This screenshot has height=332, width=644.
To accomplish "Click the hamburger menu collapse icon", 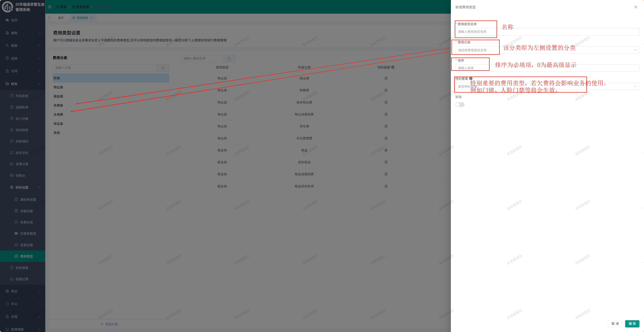I will (x=50, y=7).
